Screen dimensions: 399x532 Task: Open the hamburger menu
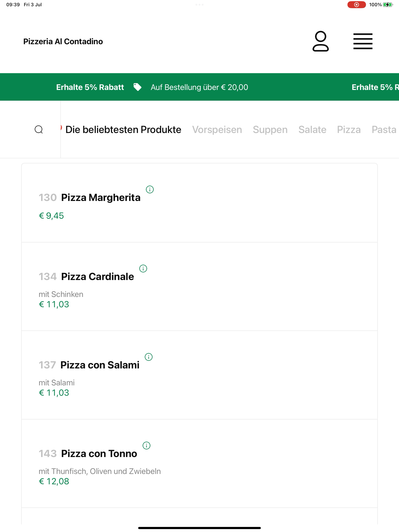click(363, 41)
